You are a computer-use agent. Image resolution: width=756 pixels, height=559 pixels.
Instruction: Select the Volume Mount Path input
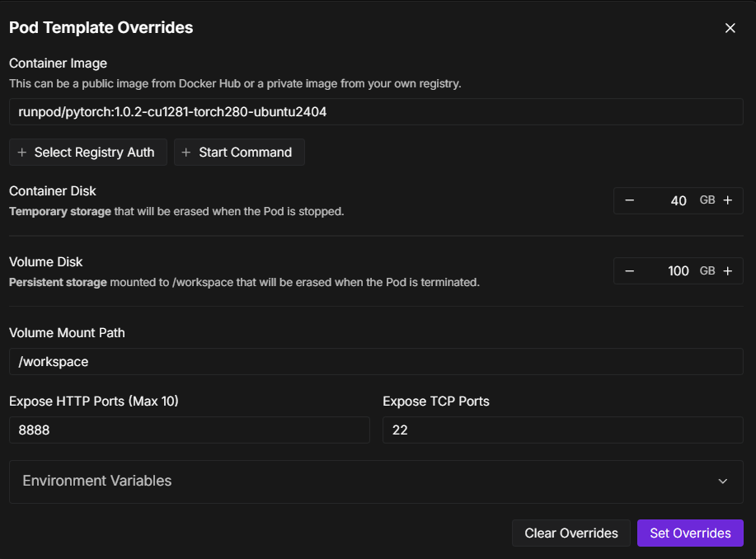(x=376, y=362)
